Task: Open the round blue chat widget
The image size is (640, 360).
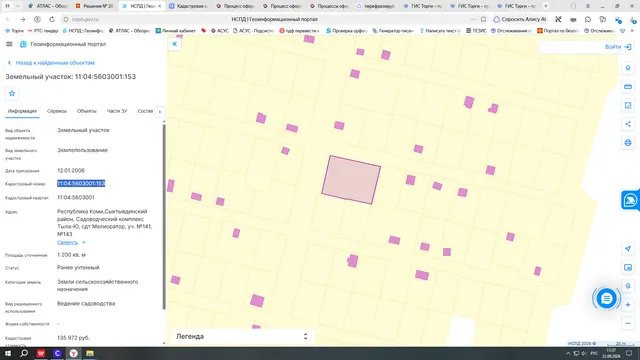Action: [x=606, y=299]
